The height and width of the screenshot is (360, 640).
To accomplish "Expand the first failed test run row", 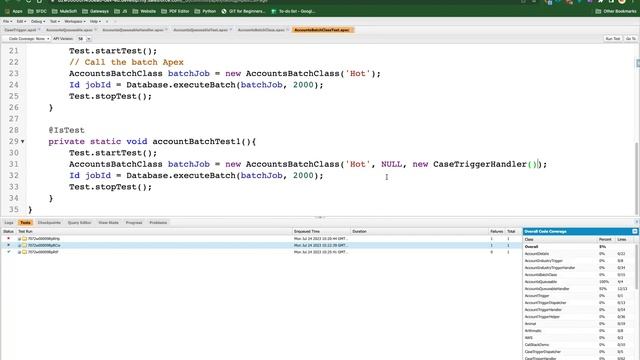I will point(19,239).
